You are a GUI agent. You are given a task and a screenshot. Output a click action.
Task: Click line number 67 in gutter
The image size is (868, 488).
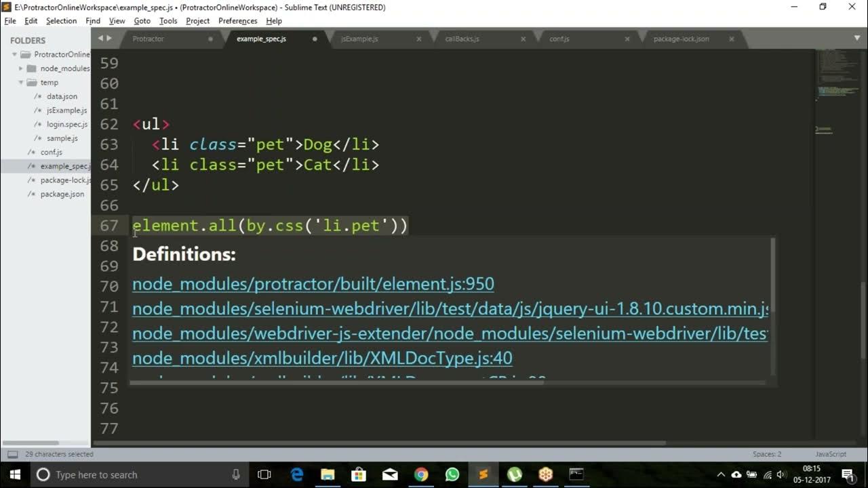tap(109, 226)
